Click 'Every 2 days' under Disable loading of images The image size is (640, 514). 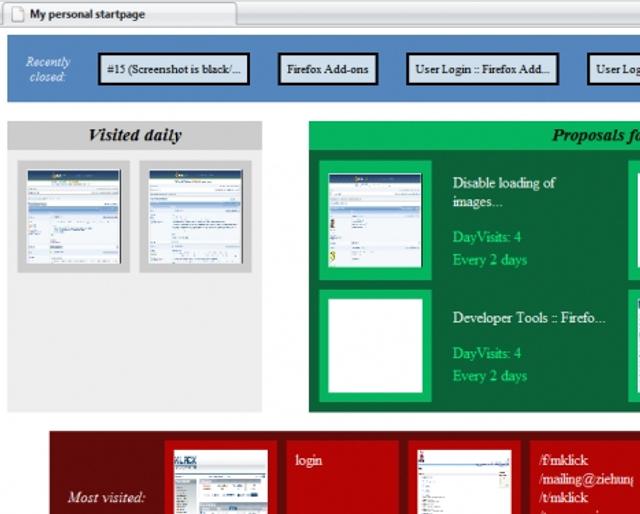tap(490, 260)
